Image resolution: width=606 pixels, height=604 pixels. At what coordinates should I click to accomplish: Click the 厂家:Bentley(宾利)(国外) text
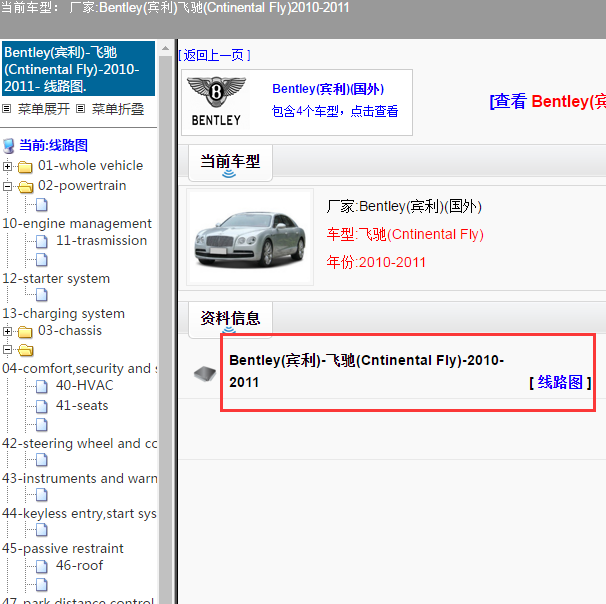[404, 206]
